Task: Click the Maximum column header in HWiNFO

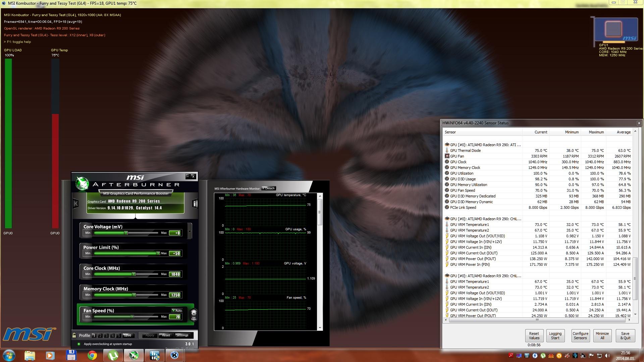Action: [x=593, y=132]
